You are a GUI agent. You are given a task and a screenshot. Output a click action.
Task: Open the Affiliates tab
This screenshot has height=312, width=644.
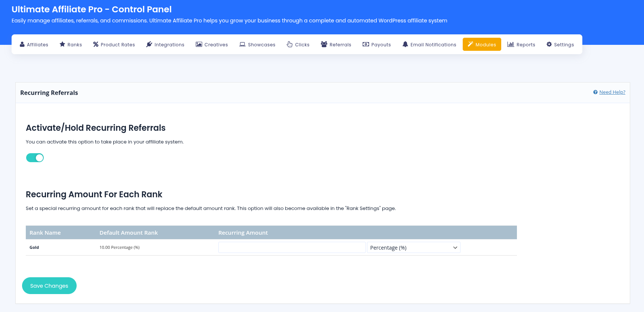(34, 44)
